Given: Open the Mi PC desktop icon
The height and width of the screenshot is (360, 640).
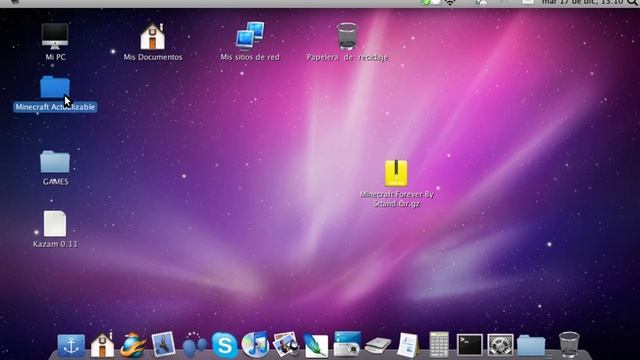Looking at the screenshot, I should click(55, 36).
